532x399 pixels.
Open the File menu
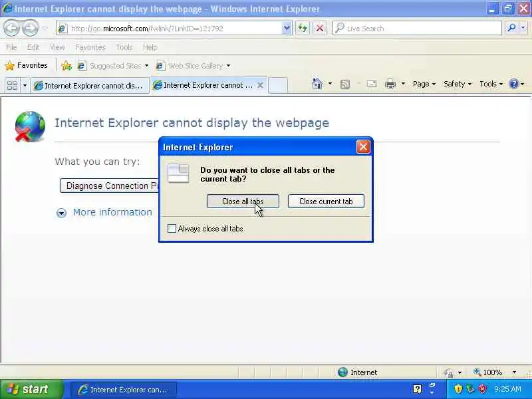tap(11, 47)
